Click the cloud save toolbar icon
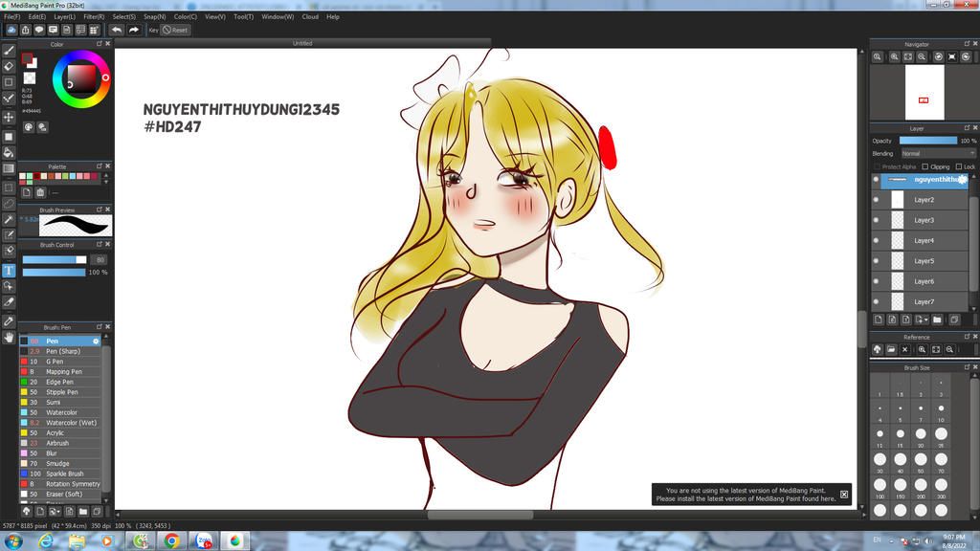 coord(11,30)
